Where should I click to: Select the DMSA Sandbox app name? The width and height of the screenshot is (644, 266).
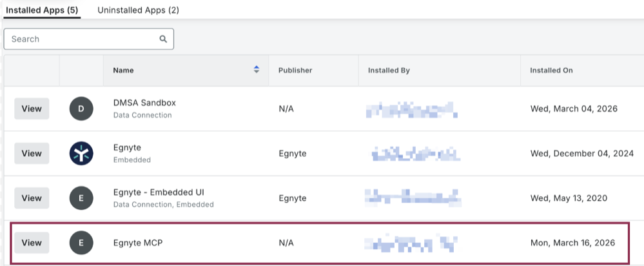pyautogui.click(x=144, y=103)
